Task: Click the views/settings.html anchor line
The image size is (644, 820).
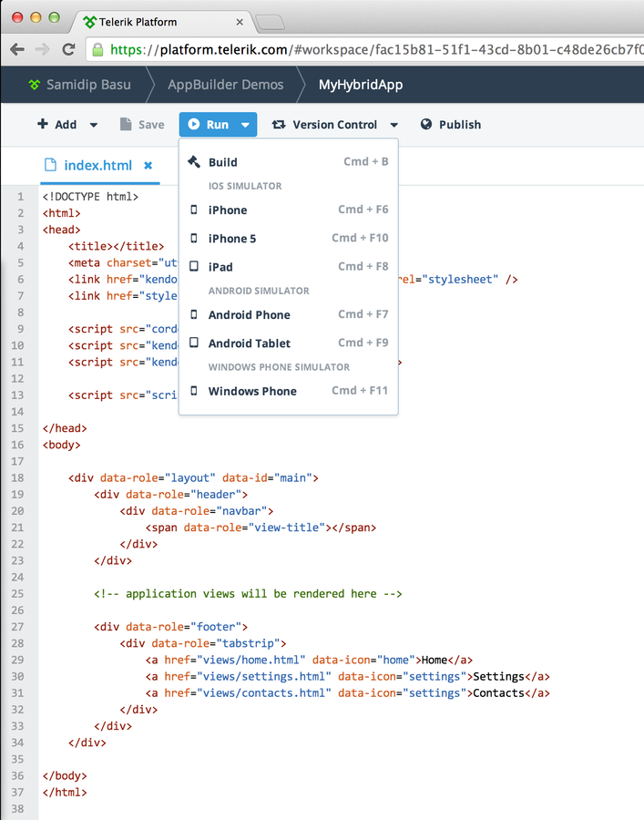Action: coord(348,676)
